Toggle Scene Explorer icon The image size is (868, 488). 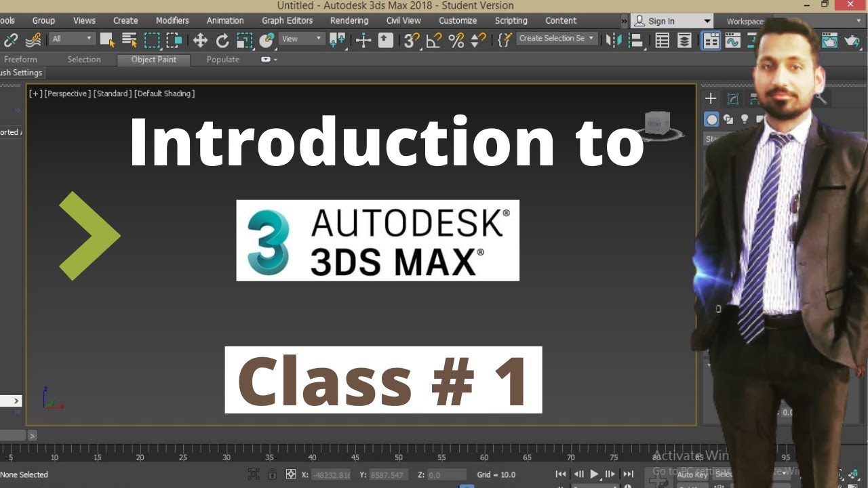pyautogui.click(x=663, y=41)
